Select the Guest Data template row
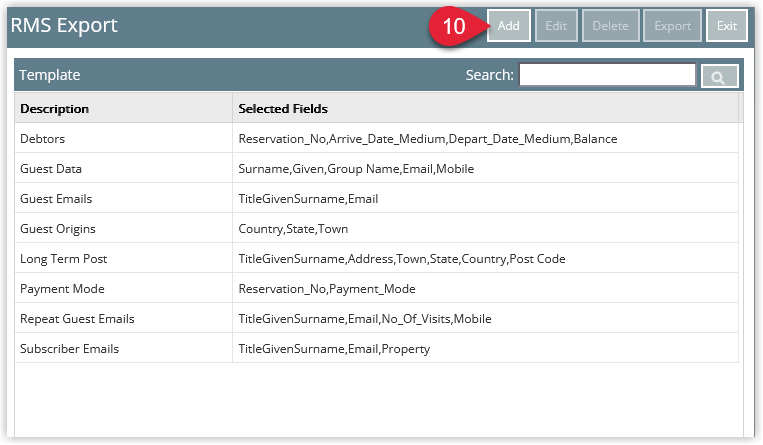763x445 pixels. coord(376,168)
